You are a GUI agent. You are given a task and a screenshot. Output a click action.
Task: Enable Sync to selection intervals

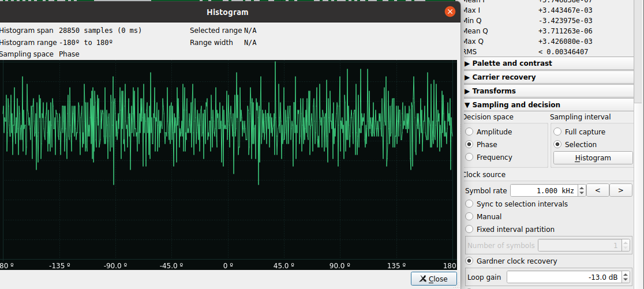[x=470, y=204]
